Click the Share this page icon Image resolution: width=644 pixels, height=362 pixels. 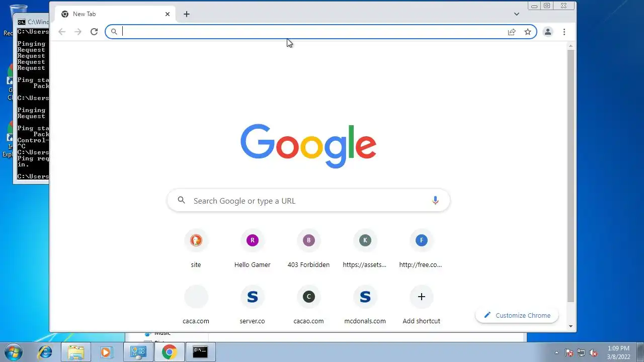tap(512, 32)
